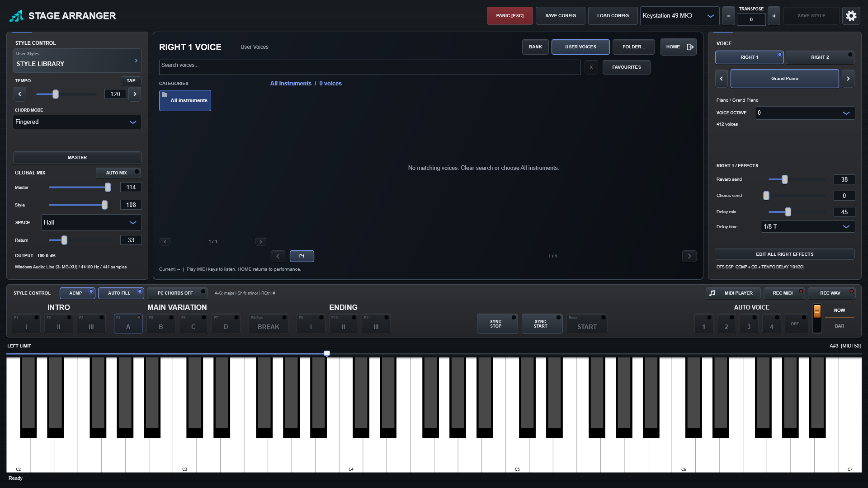Open settings gear icon
Screen dimensions: 868x488
tap(851, 16)
